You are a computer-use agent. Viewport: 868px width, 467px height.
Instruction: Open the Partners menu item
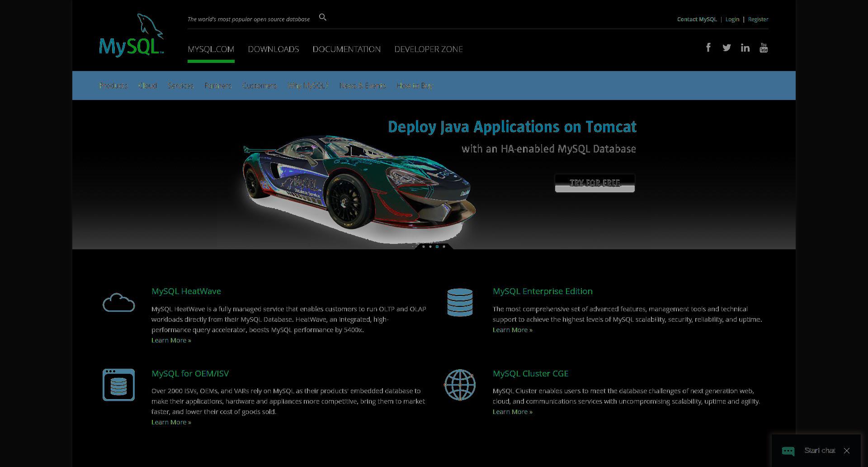[x=218, y=86]
